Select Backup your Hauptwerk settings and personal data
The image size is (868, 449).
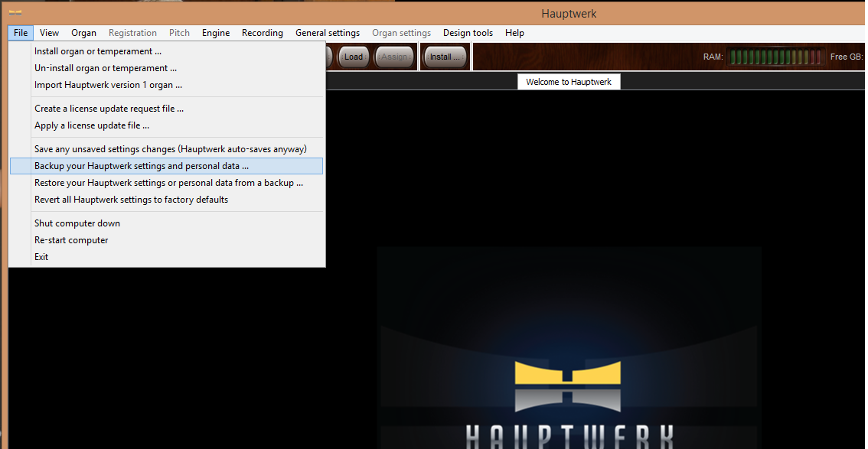pyautogui.click(x=166, y=166)
